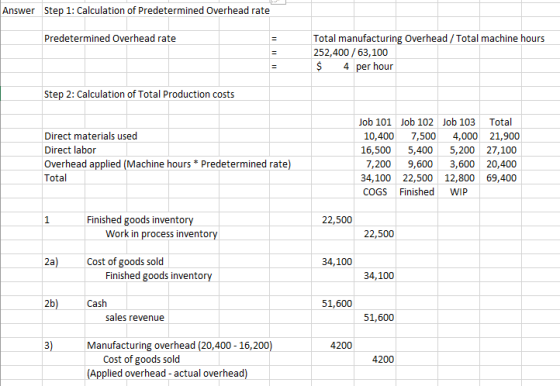Click the 'Job 103' column header
560x386 pixels.
click(459, 122)
